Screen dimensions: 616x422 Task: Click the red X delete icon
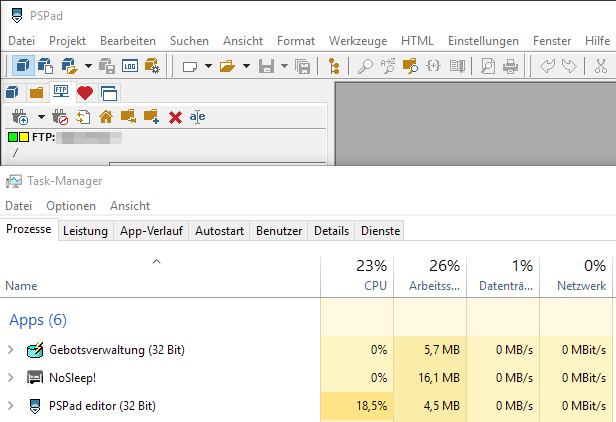click(x=175, y=117)
